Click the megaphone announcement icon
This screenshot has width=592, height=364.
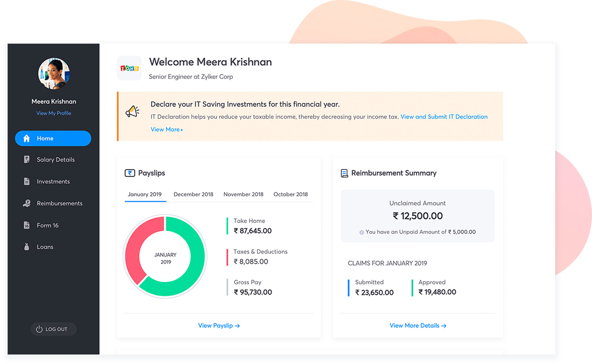point(133,112)
